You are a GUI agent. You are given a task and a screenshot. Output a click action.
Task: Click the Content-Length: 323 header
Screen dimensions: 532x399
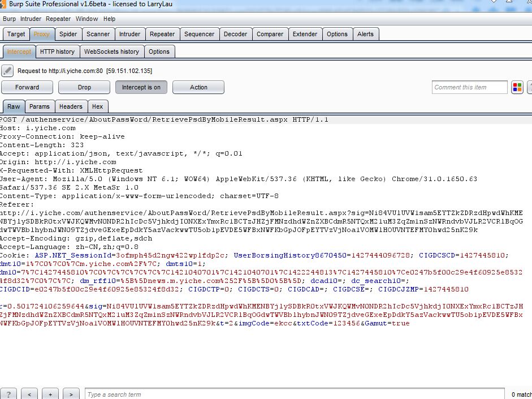pyautogui.click(x=42, y=145)
